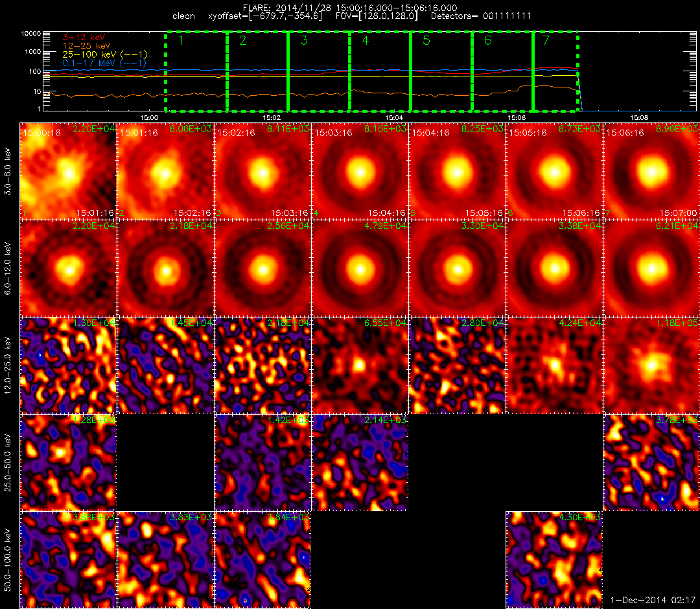Click the peak value '3.84E+03'
The height and width of the screenshot is (609, 700).
click(x=288, y=517)
